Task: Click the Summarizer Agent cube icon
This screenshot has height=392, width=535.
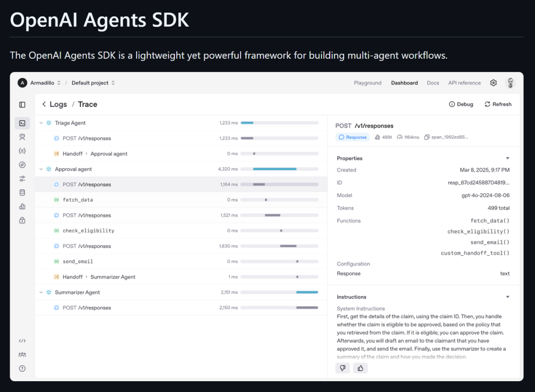Action: [49, 292]
